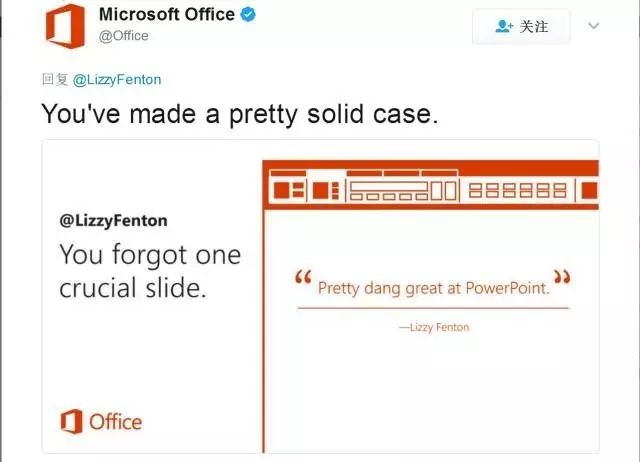Click the wide font box in the ribbon
This screenshot has height=462, width=640.
coord(388,187)
